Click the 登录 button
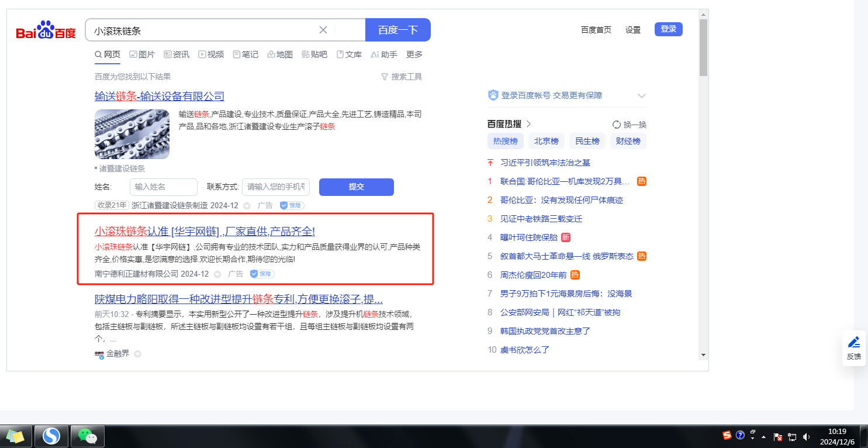This screenshot has height=448, width=868. click(x=669, y=29)
